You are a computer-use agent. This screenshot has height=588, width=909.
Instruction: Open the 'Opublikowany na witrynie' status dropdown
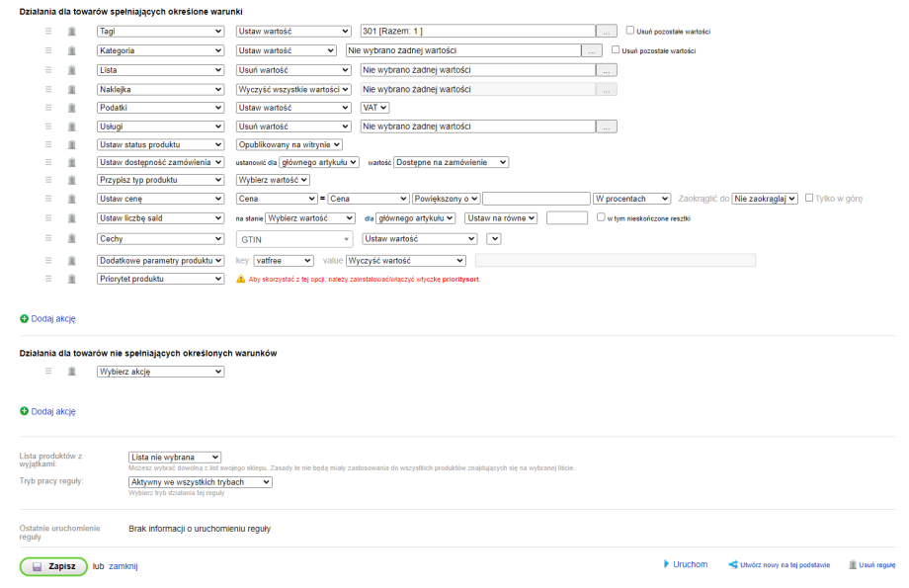coord(289,145)
